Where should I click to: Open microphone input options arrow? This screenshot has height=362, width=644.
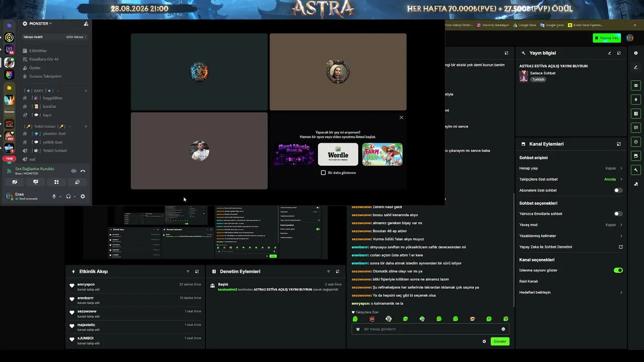60,197
